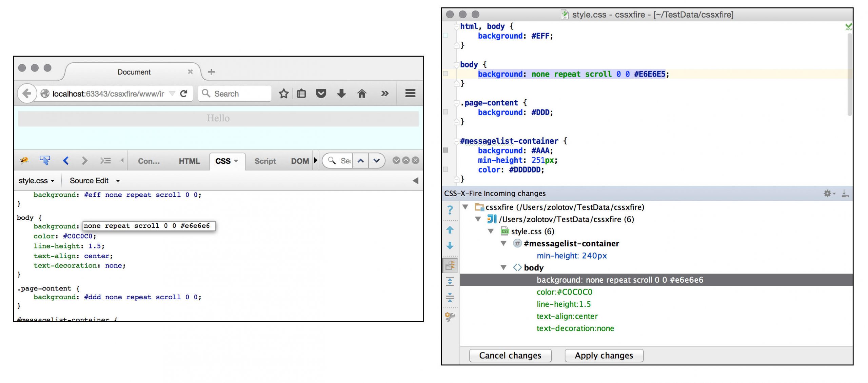Switch to Firebug Script tab
This screenshot has width=868, height=383.
[265, 161]
